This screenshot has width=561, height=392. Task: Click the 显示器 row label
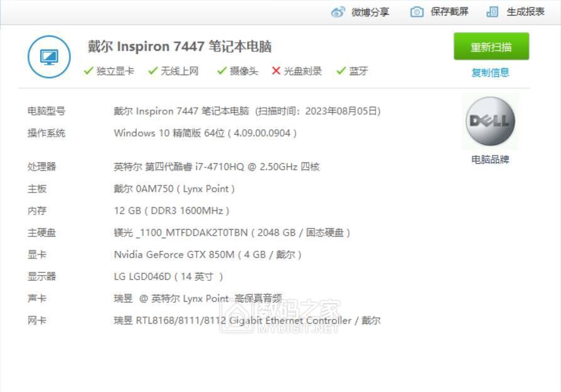(41, 277)
